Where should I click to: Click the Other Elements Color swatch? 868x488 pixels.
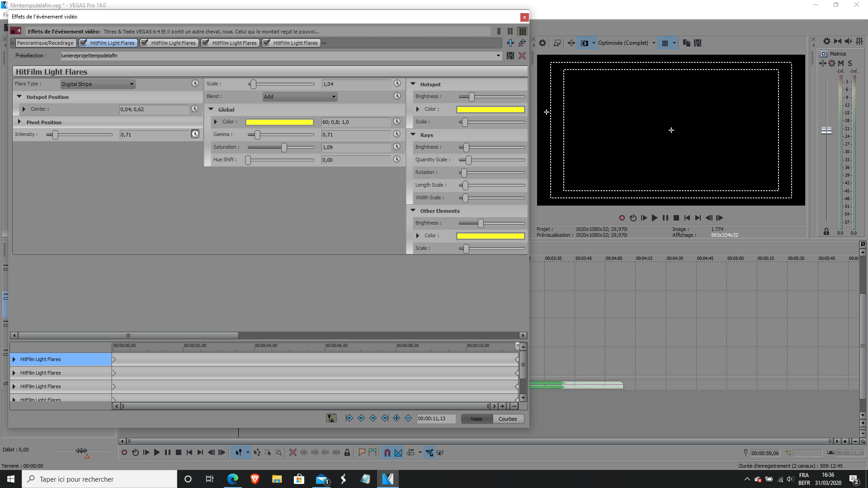point(491,236)
